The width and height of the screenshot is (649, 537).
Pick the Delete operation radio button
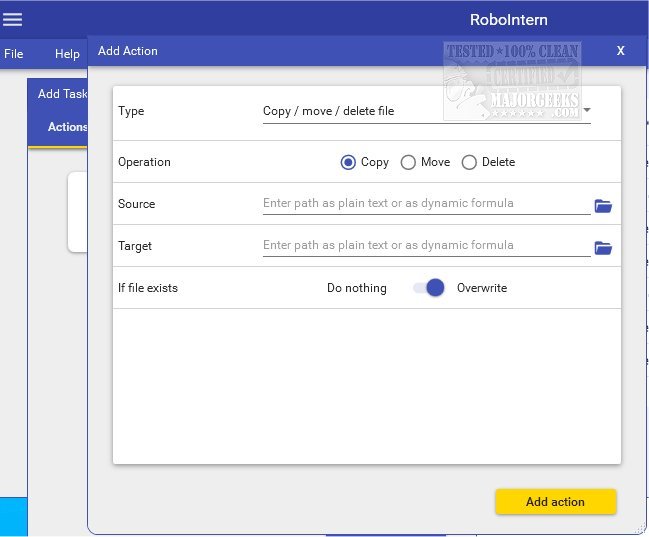click(469, 162)
